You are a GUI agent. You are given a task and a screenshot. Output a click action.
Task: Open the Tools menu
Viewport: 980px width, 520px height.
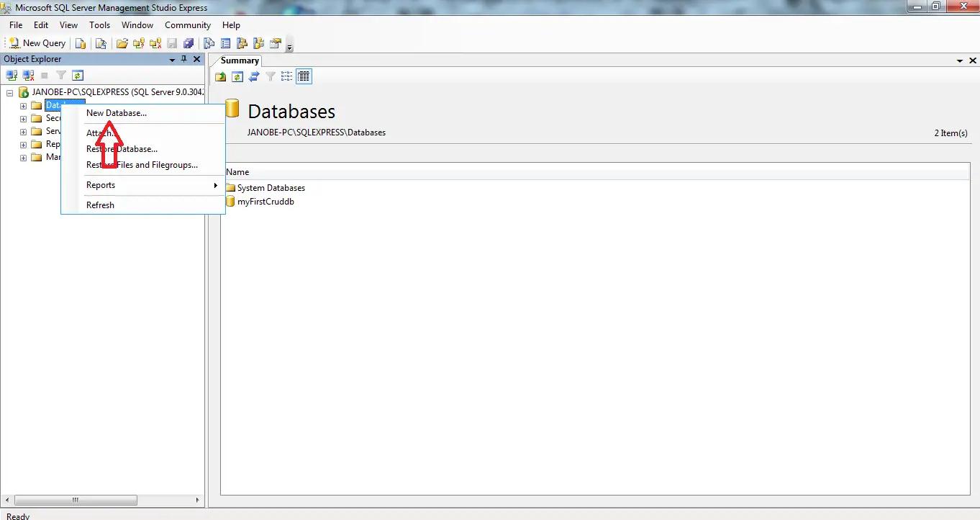click(100, 25)
